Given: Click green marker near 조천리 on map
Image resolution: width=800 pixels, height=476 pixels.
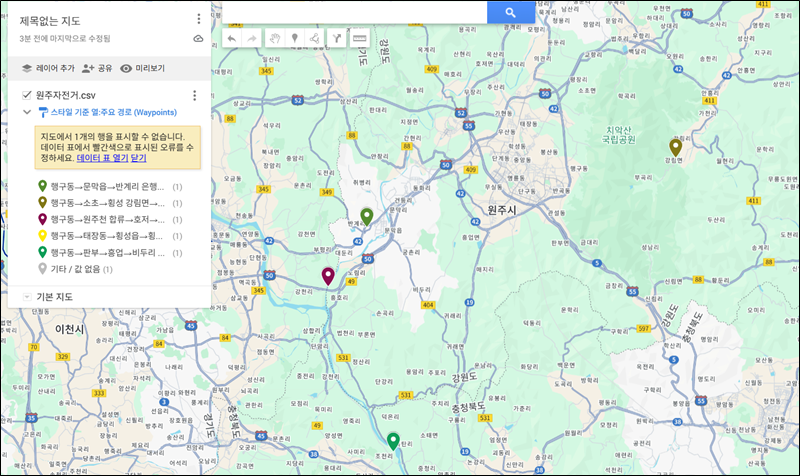Looking at the screenshot, I should (x=393, y=441).
